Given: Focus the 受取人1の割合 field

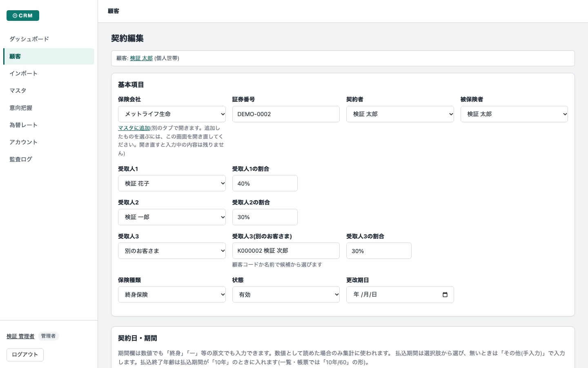Looking at the screenshot, I should click(x=265, y=184).
